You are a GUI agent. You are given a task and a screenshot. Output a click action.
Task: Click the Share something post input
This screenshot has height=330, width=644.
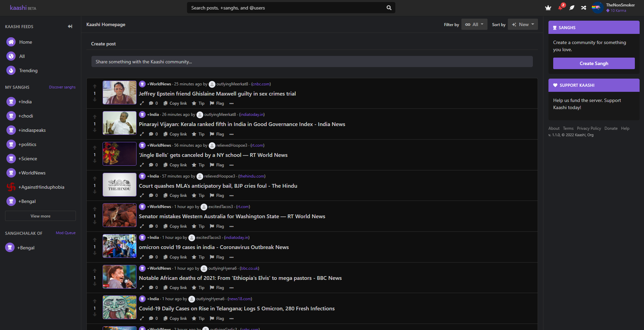[312, 62]
